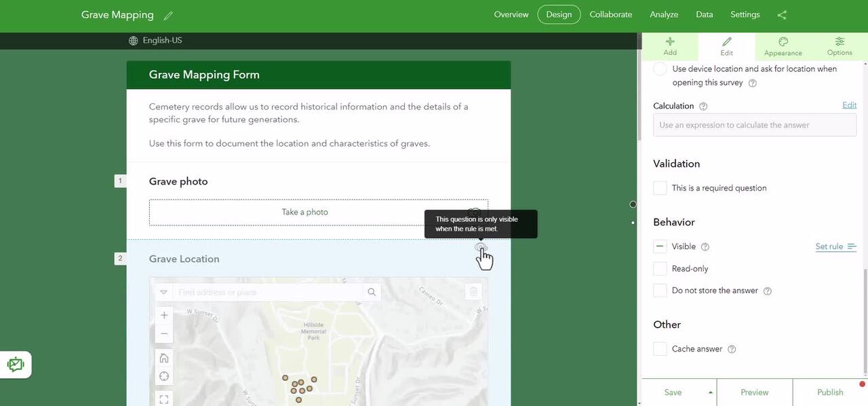Expand the Save button options arrow
The width and height of the screenshot is (868, 406).
point(711,392)
